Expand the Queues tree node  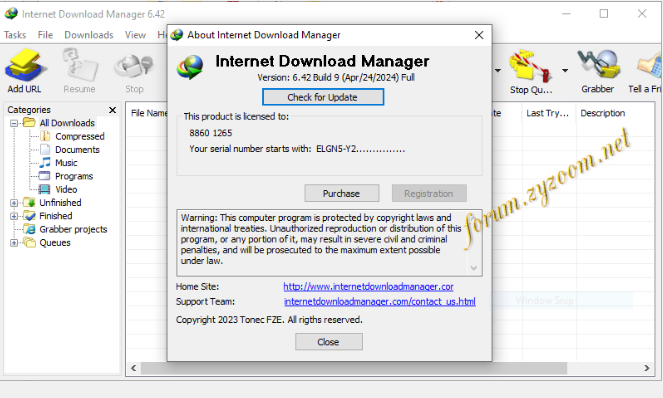pos(14,243)
